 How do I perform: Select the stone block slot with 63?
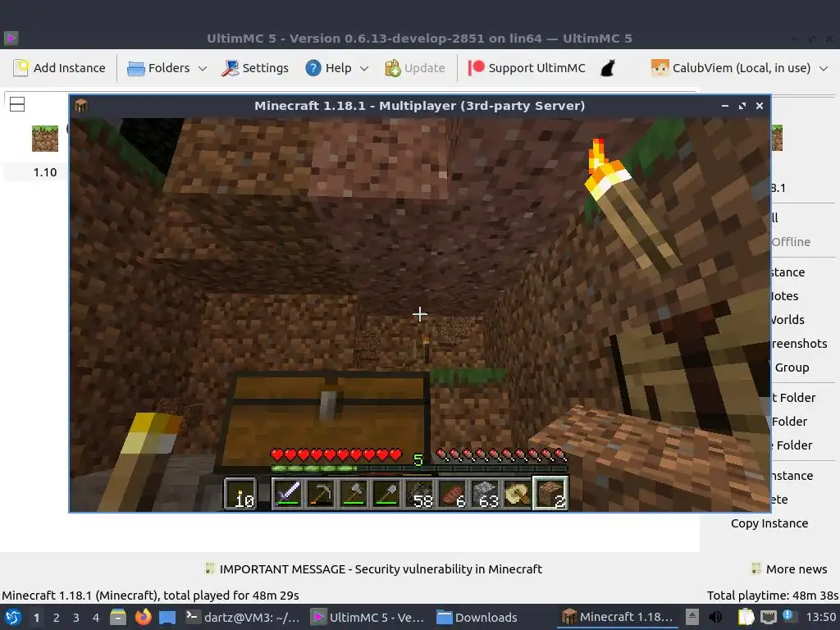(x=486, y=493)
